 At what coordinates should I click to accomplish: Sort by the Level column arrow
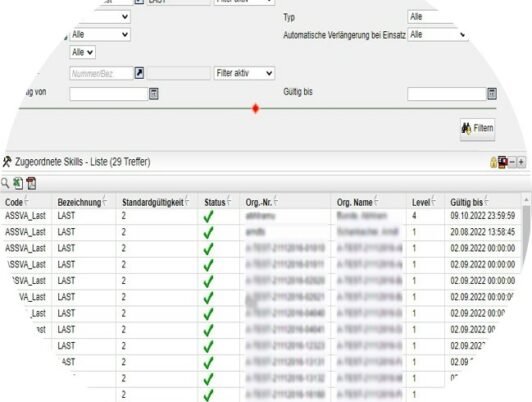pyautogui.click(x=434, y=202)
